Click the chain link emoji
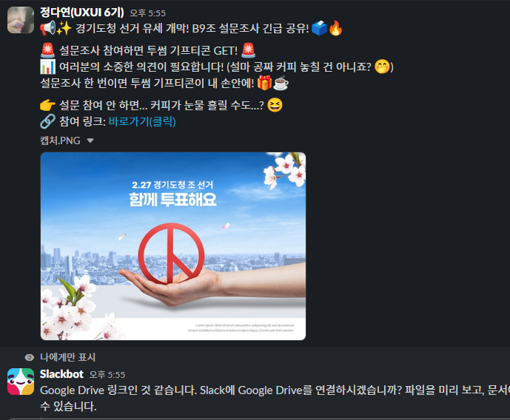This screenshot has width=510, height=420. (47, 121)
